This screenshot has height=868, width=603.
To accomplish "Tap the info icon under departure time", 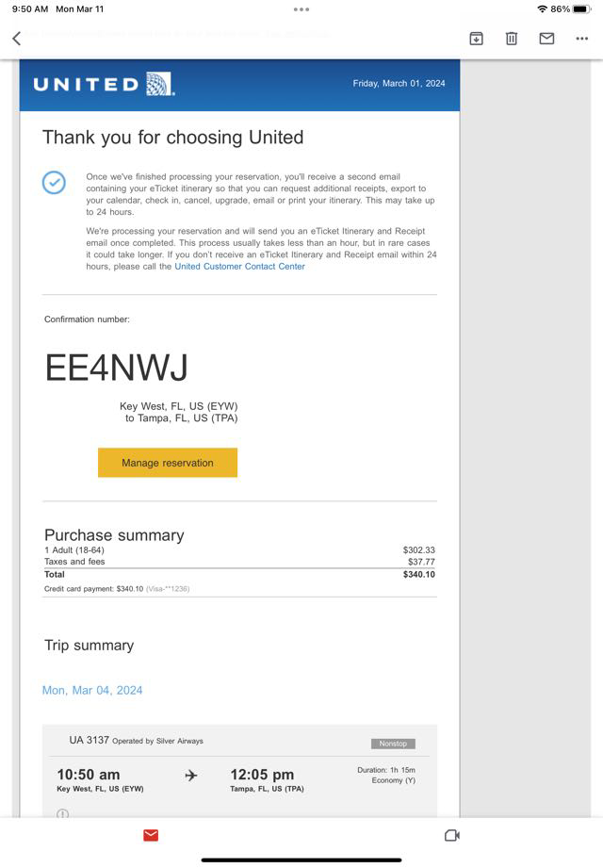I will [63, 813].
